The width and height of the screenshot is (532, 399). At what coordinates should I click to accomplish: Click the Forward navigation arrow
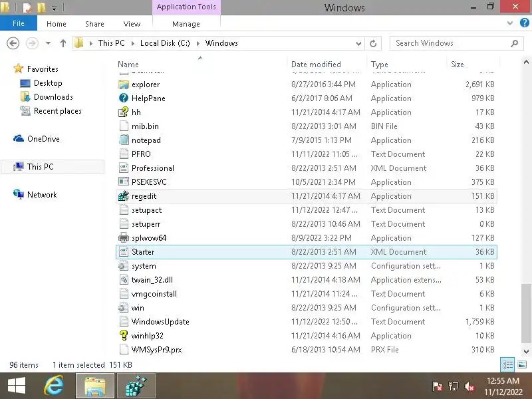pyautogui.click(x=32, y=43)
